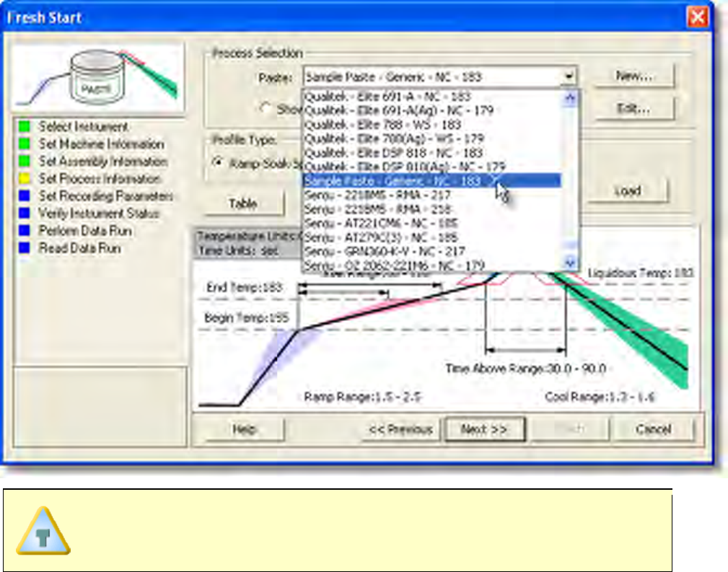728x572 pixels.
Task: Click the Verify Instrument Status step label
Action: tap(99, 213)
